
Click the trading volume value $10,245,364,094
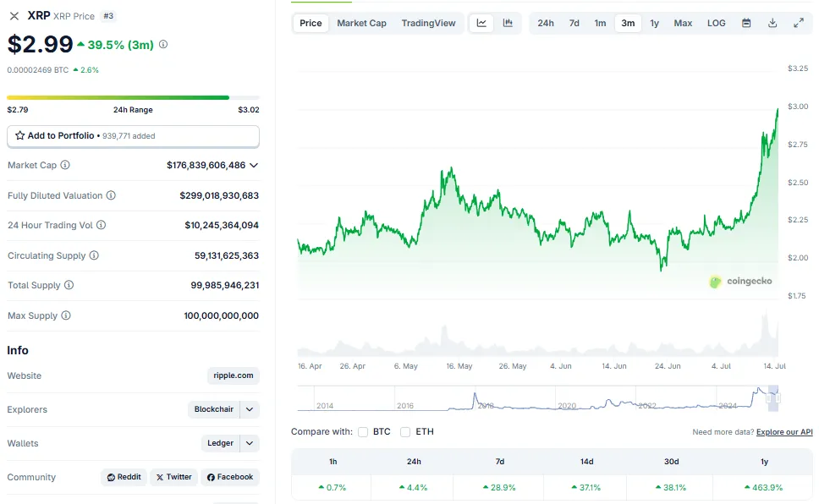click(x=222, y=225)
